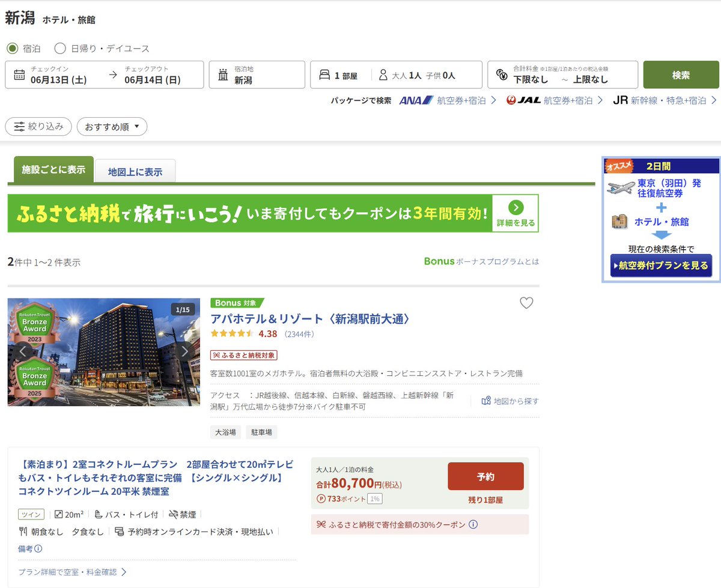Click the map pin icon by 地図から探す
Image resolution: width=721 pixels, height=588 pixels.
point(487,401)
